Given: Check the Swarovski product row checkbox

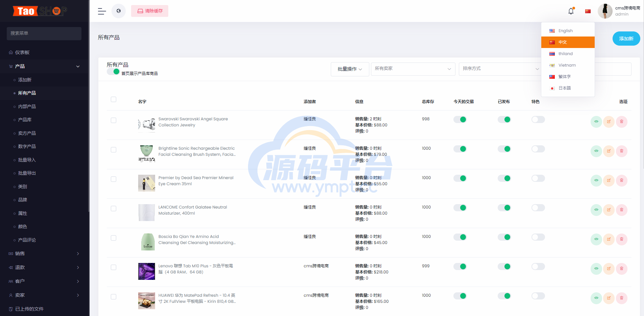Looking at the screenshot, I should [114, 120].
